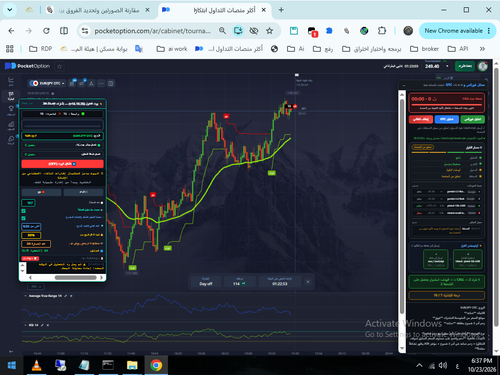This screenshot has height=375, width=500.
Task: Open the teal save extension icon
Action: [294, 31]
